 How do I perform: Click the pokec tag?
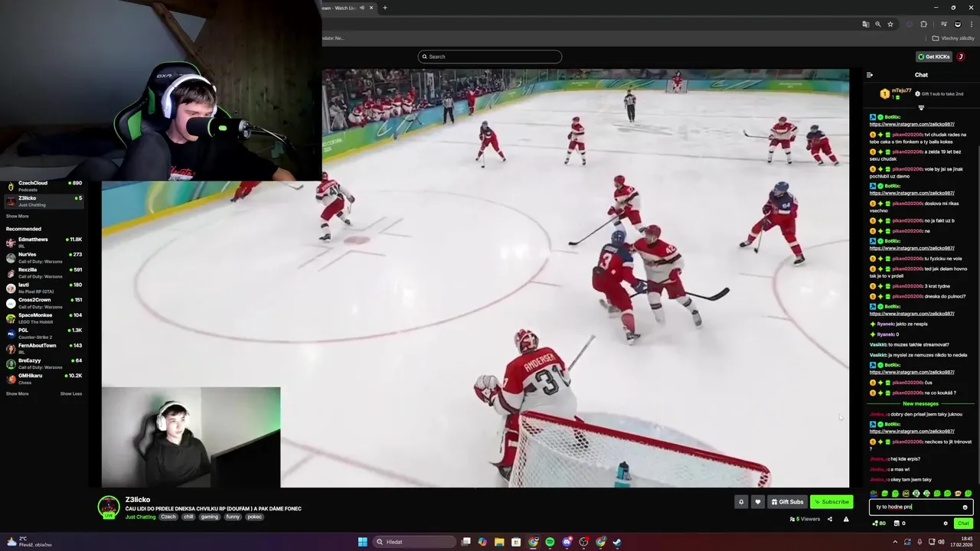coord(255,517)
